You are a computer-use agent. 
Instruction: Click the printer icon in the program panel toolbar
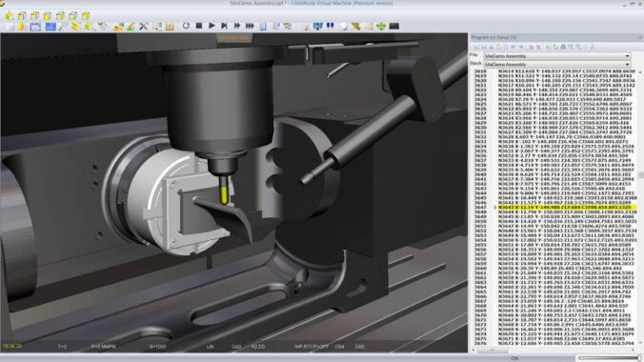[564, 48]
